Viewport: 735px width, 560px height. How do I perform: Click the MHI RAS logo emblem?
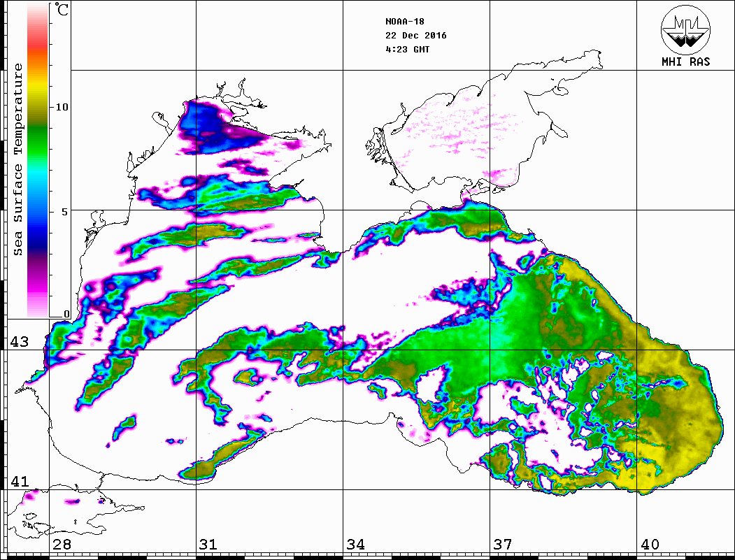coord(685,29)
